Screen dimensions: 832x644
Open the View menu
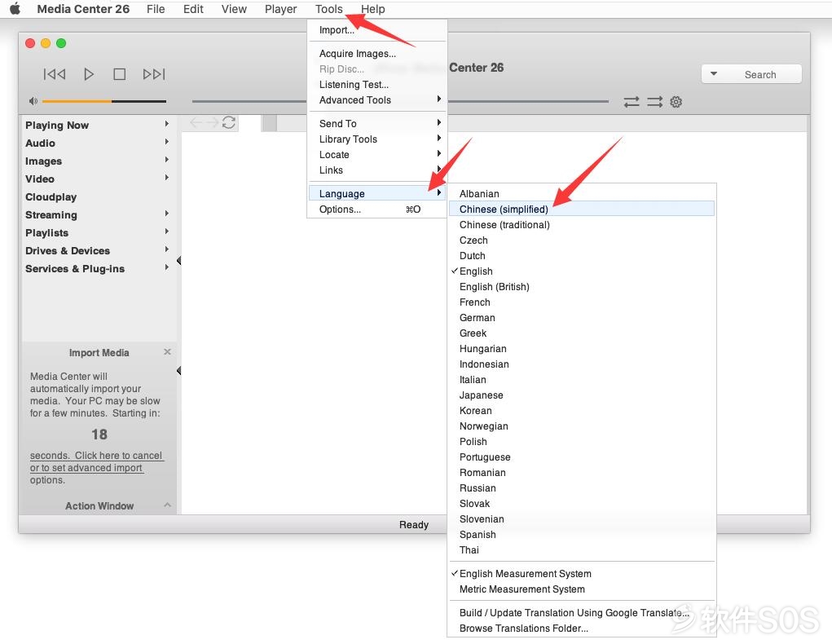pyautogui.click(x=234, y=9)
